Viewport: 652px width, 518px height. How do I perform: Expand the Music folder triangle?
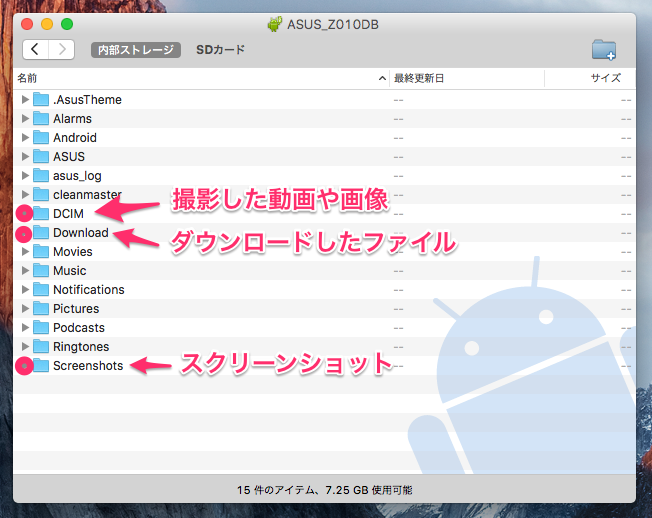pos(25,270)
